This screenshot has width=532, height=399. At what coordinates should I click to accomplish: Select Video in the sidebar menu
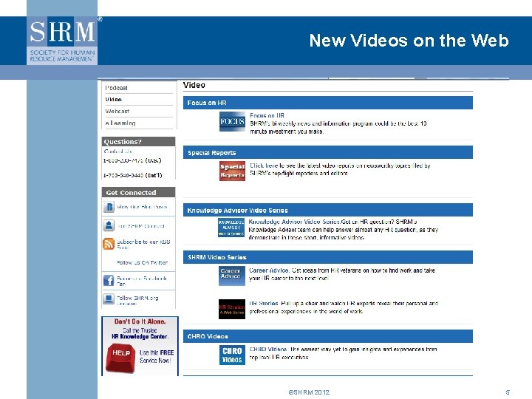(113, 100)
